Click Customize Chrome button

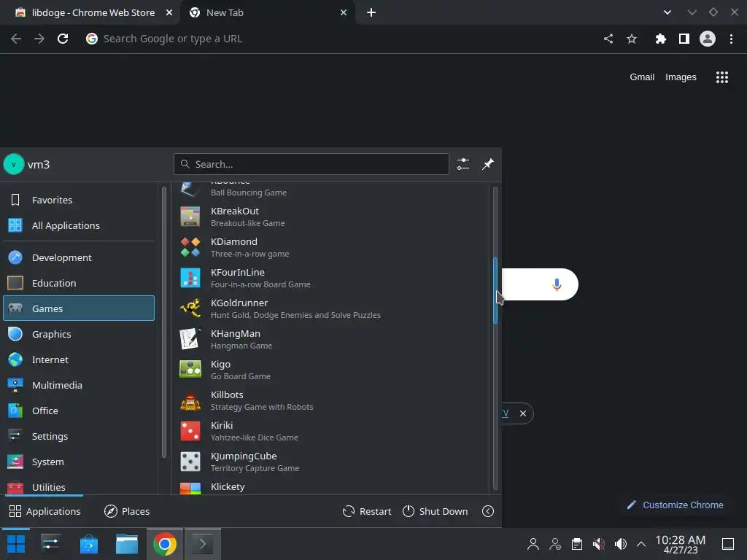coord(675,505)
